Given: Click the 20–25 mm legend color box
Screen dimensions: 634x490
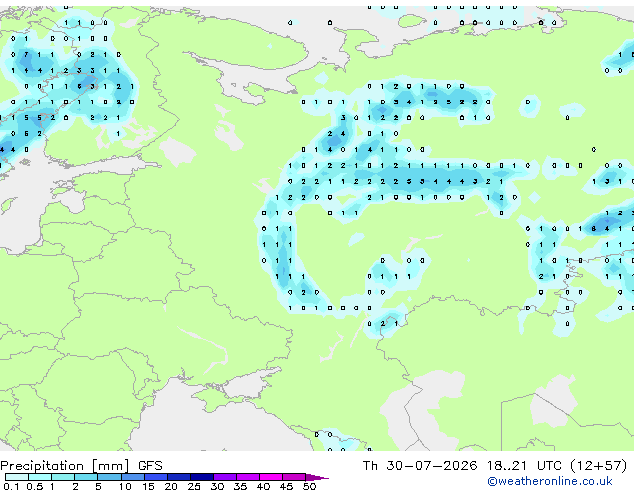Looking at the screenshot, I should (179, 477).
